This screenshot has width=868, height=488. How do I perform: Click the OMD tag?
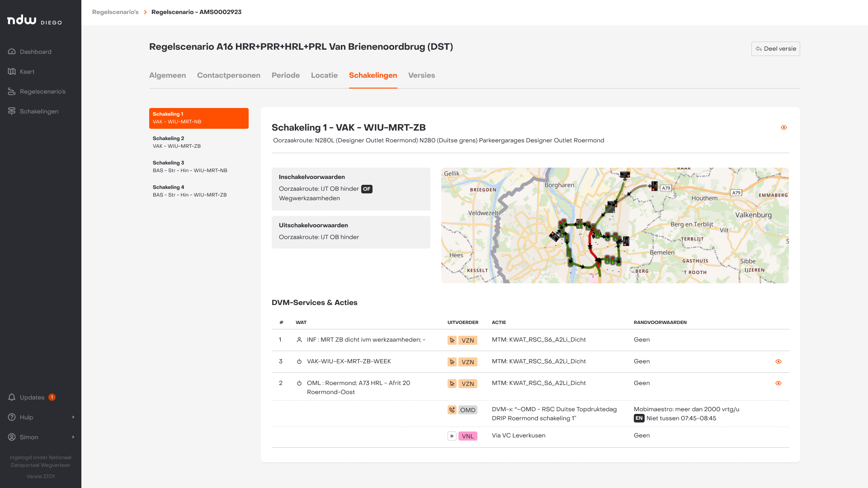(468, 410)
